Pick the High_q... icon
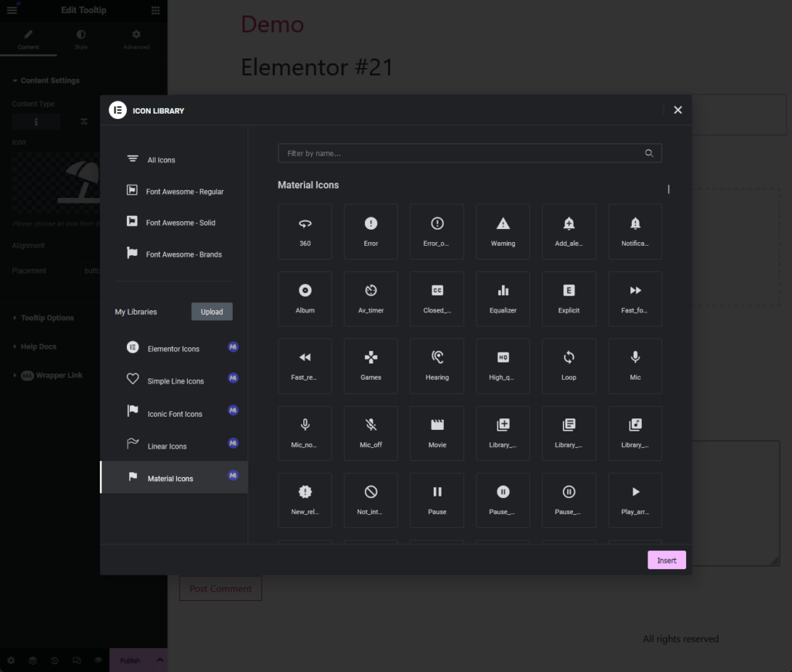This screenshot has height=672, width=792. pyautogui.click(x=503, y=366)
